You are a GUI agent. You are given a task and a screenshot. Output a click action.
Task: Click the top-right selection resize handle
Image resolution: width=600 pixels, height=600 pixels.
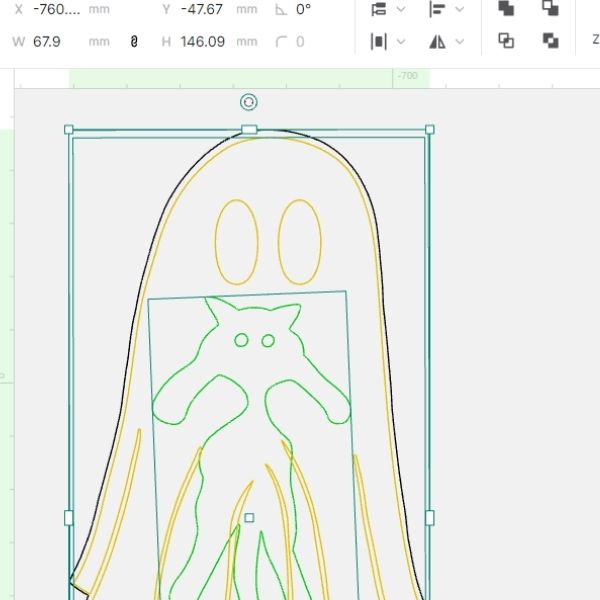[x=430, y=129]
